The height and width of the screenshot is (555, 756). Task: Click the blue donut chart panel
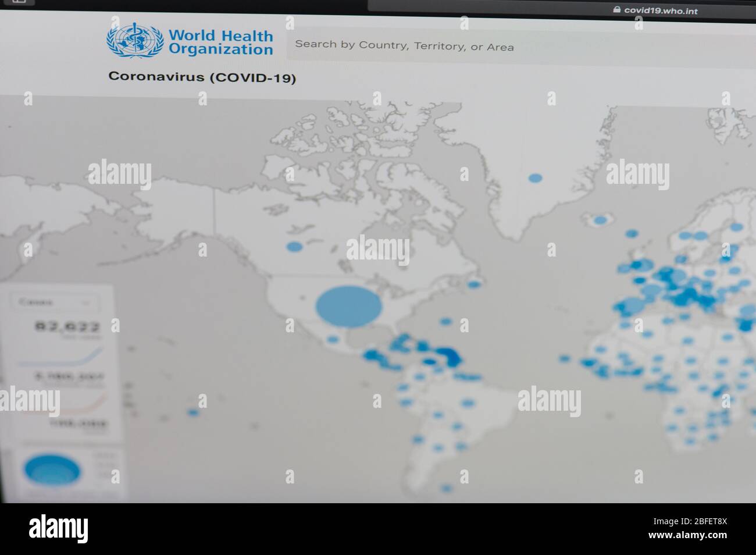51,470
